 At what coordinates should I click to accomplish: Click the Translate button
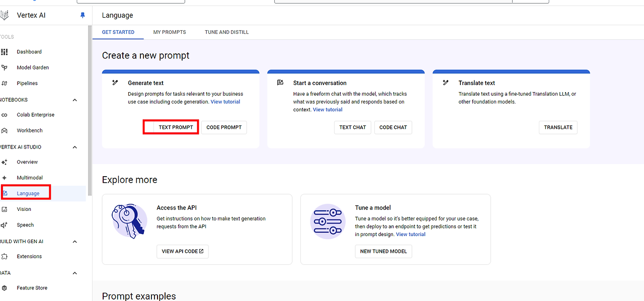pyautogui.click(x=558, y=127)
